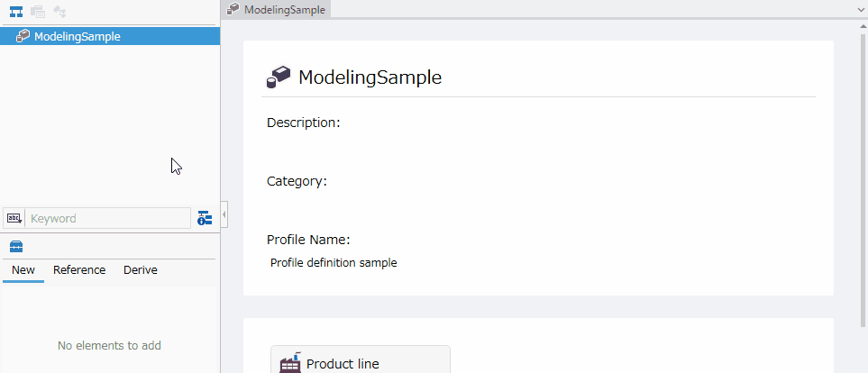
Task: Click the 'No elements to add' message
Action: pyautogui.click(x=110, y=346)
